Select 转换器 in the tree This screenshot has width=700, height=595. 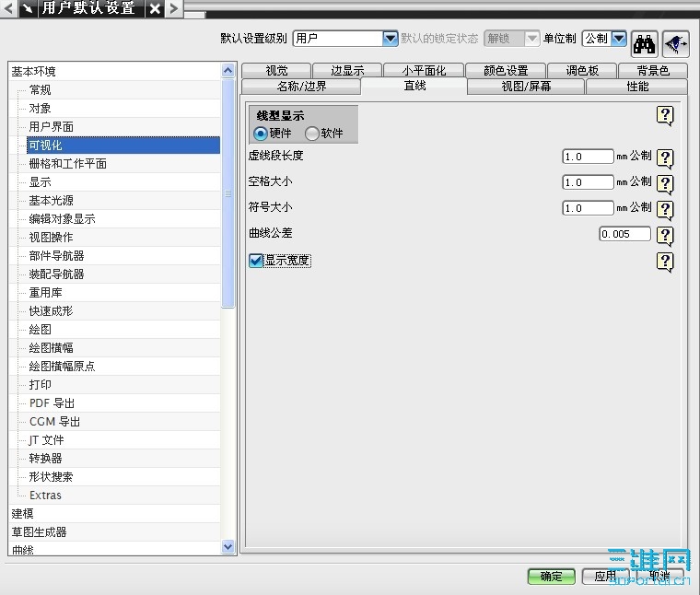(x=45, y=459)
